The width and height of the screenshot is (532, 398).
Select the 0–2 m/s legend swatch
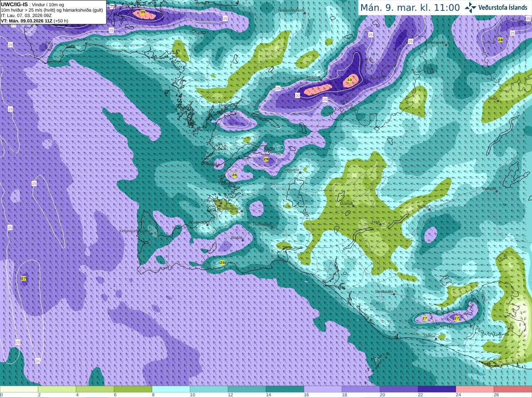pos(19,389)
